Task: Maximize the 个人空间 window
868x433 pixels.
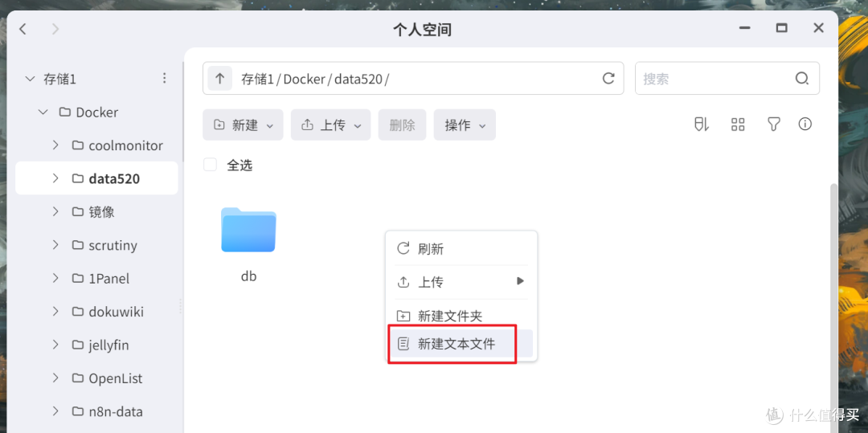Action: coord(782,28)
